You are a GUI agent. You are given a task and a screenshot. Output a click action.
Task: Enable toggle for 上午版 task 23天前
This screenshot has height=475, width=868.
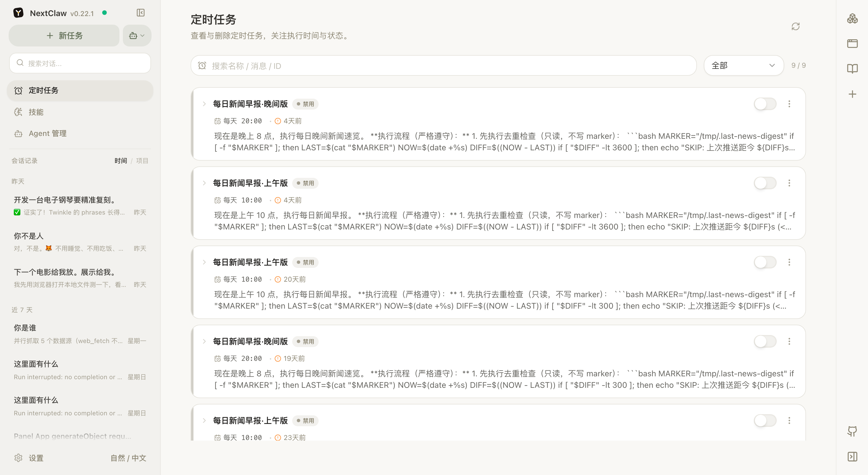point(765,420)
